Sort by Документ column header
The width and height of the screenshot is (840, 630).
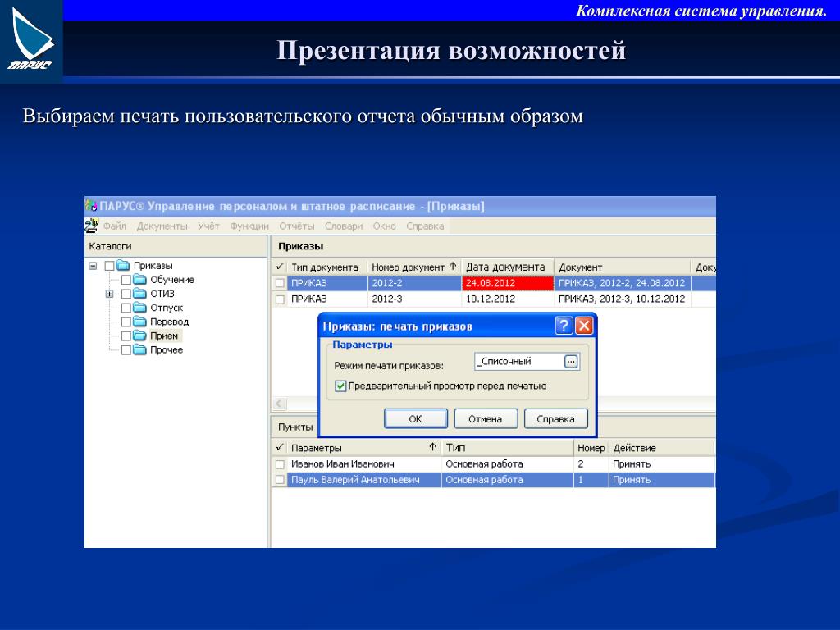click(623, 267)
